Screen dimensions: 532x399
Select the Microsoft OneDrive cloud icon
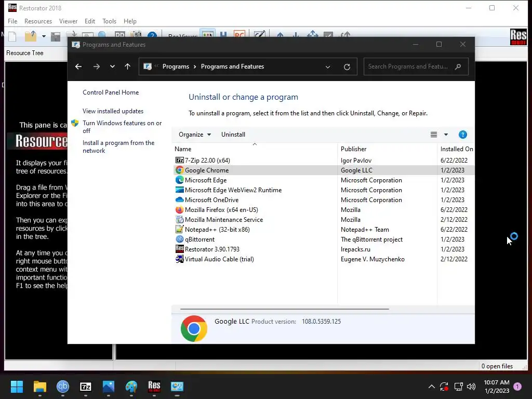pyautogui.click(x=179, y=199)
